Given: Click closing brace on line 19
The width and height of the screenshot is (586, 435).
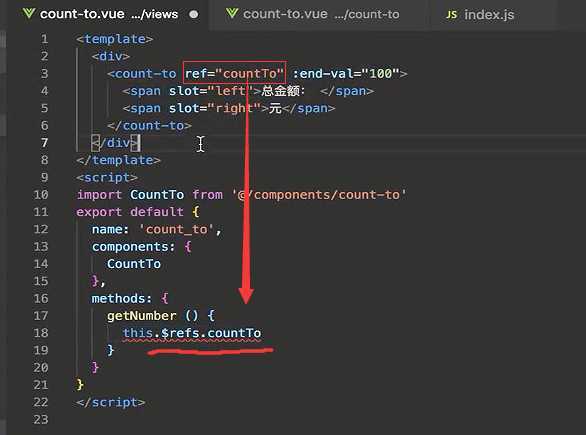Looking at the screenshot, I should click(x=111, y=350).
